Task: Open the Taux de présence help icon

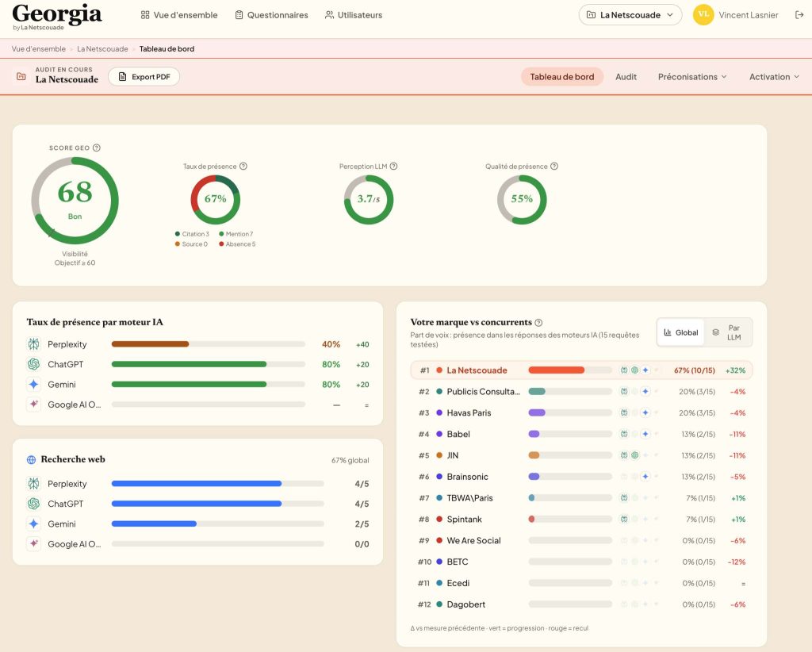Action: point(243,167)
